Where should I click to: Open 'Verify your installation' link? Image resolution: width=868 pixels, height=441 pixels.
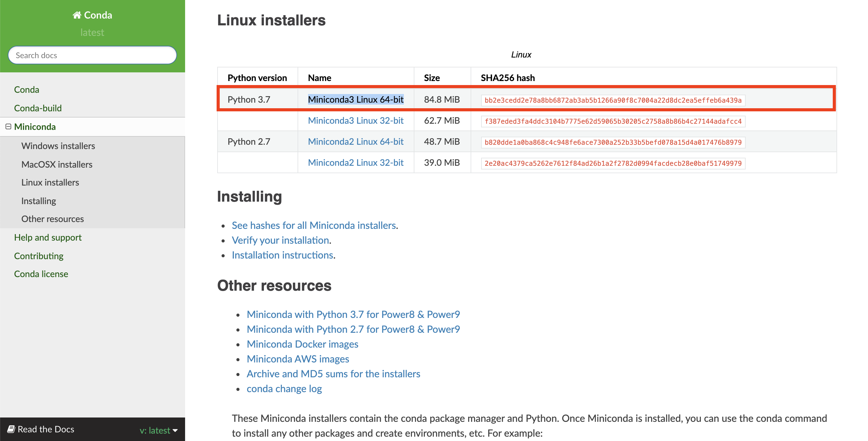coord(280,240)
